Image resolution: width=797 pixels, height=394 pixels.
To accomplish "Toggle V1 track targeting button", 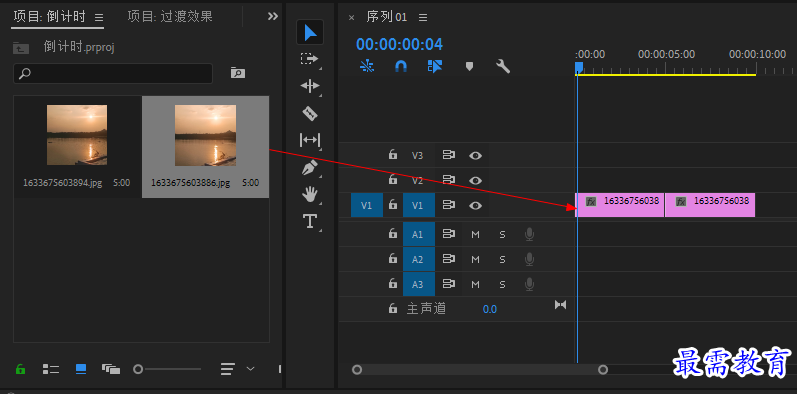I will (418, 205).
